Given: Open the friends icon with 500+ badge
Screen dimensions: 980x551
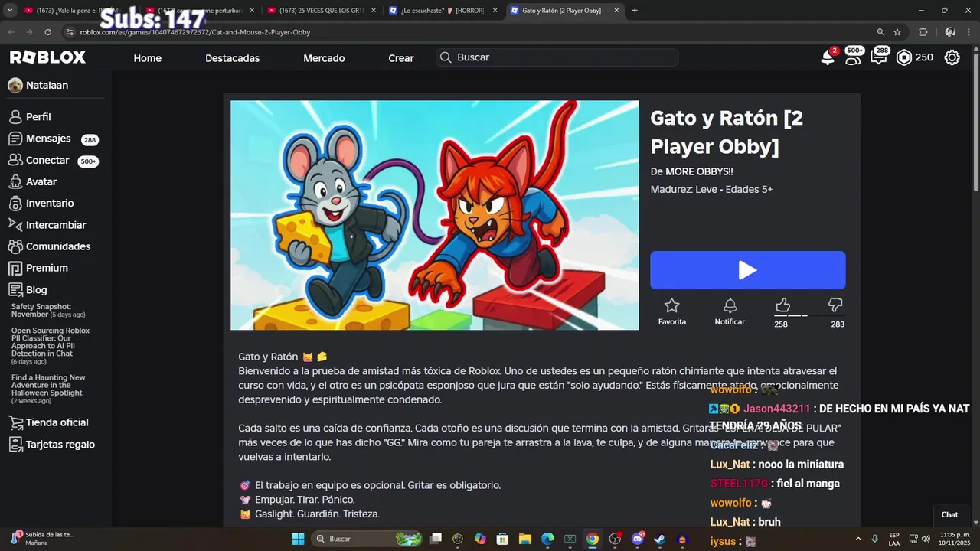Looking at the screenshot, I should (853, 57).
